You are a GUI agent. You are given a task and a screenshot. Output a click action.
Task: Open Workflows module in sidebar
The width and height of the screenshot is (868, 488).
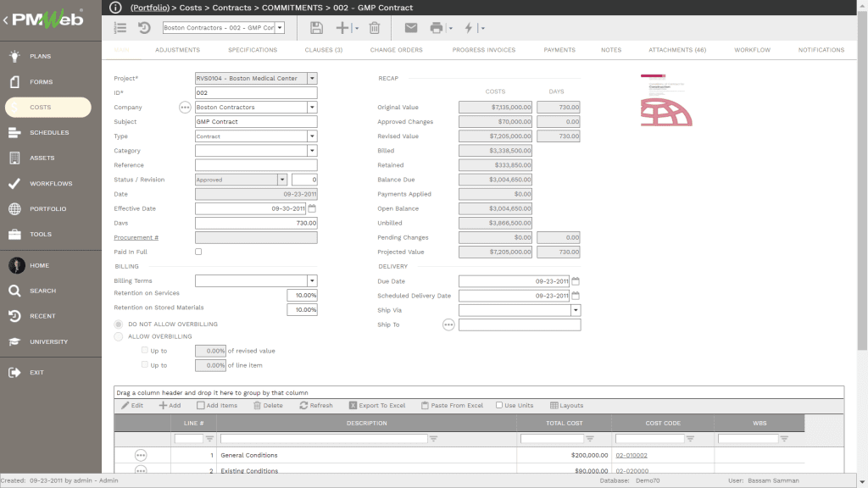pos(51,184)
